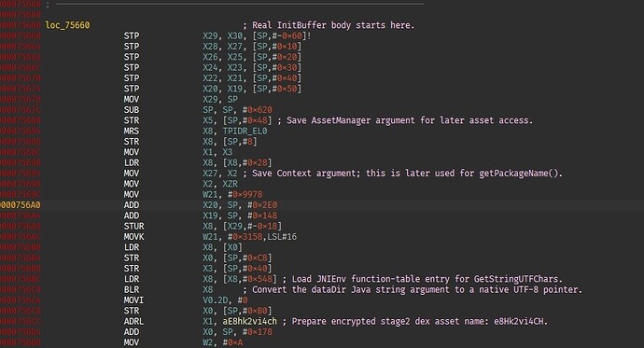Click the [SP,#0xC8] operand
This screenshot has width=644, height=348.
[x=247, y=258]
